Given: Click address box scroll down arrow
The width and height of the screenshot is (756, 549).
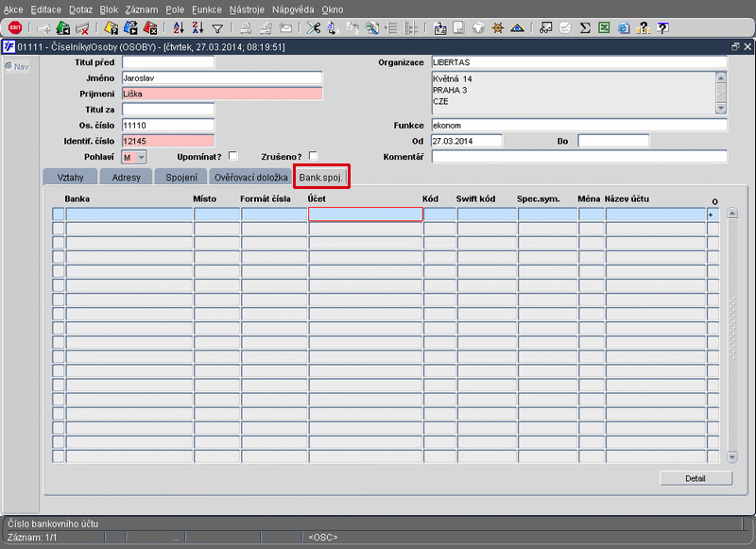Looking at the screenshot, I should pos(721,109).
